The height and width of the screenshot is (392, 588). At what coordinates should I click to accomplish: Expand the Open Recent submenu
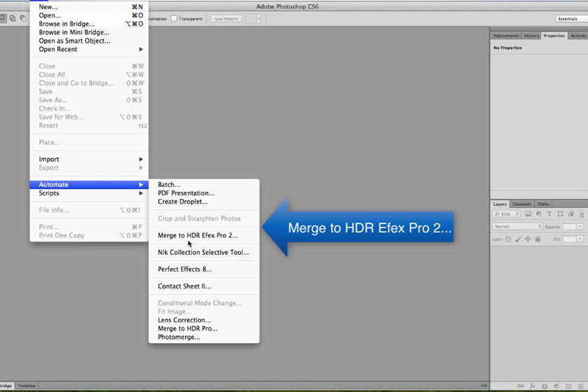click(x=90, y=49)
